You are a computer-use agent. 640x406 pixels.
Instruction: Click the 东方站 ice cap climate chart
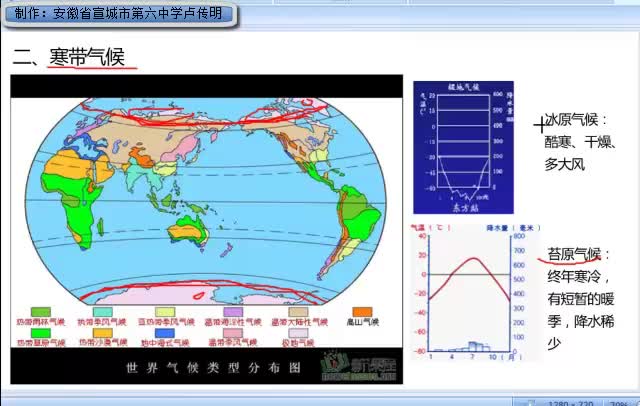(463, 147)
